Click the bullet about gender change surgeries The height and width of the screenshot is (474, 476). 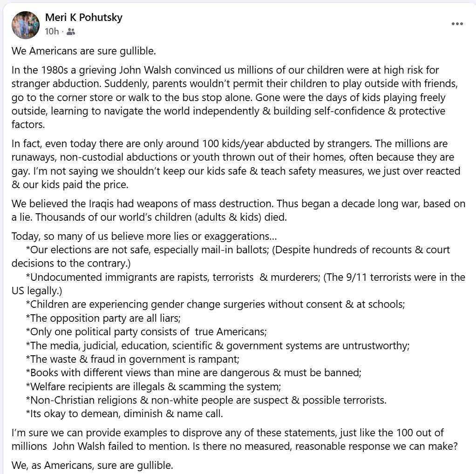pyautogui.click(x=215, y=305)
